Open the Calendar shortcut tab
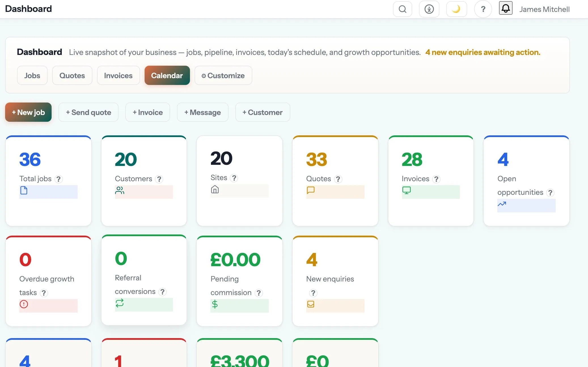 [x=167, y=75]
